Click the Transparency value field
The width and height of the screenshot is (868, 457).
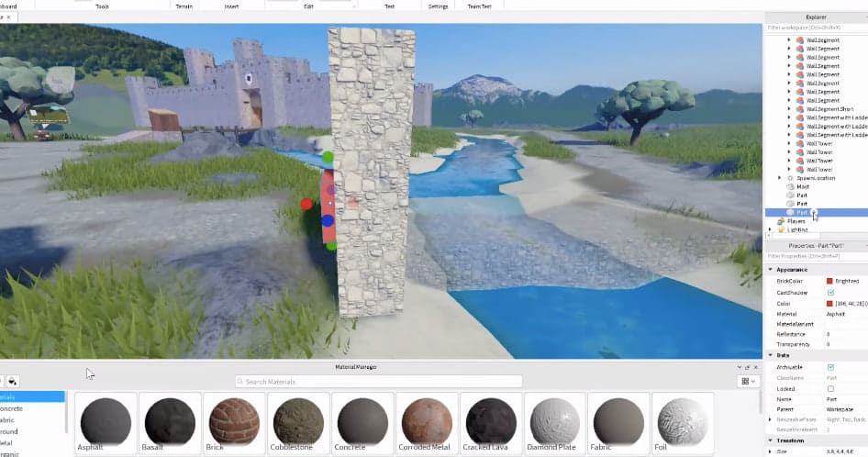pos(846,344)
